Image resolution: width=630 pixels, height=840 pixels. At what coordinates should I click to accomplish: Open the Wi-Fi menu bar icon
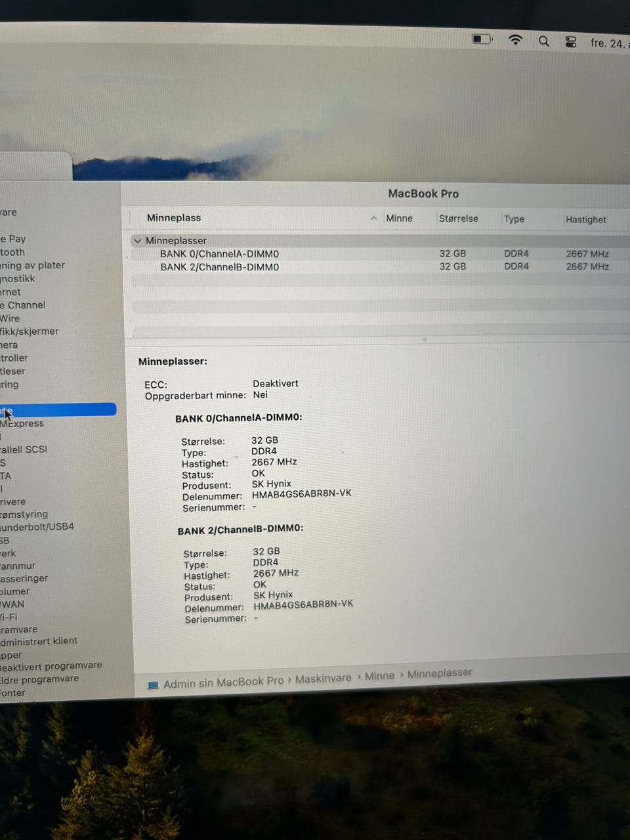coord(516,40)
